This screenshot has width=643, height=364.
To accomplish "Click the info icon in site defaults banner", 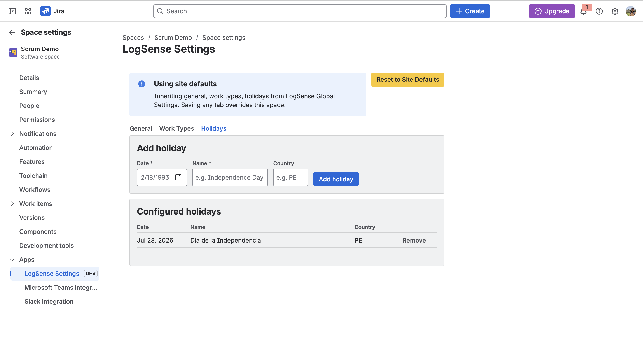I will coord(142,84).
